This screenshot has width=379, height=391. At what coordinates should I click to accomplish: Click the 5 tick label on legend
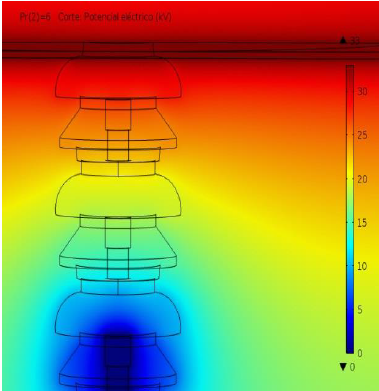[x=360, y=310]
